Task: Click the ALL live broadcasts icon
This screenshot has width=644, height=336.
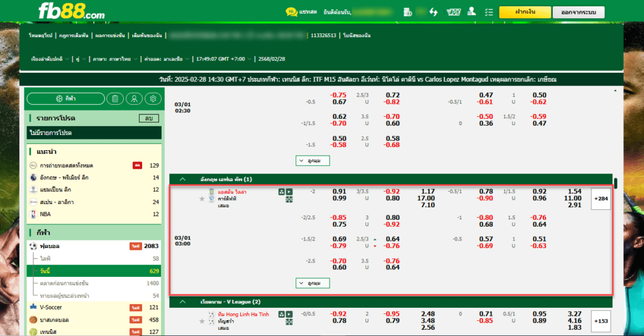Action: [33, 165]
